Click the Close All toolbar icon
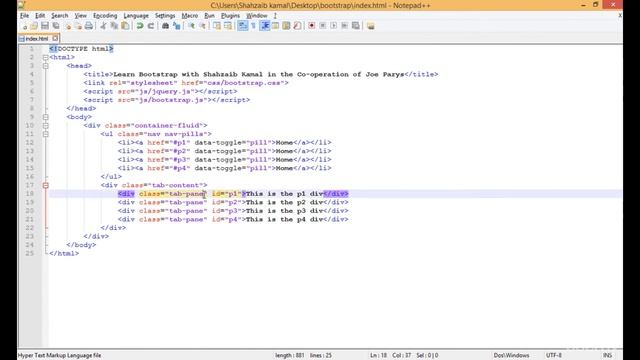Image resolution: width=640 pixels, height=360 pixels. point(78,26)
